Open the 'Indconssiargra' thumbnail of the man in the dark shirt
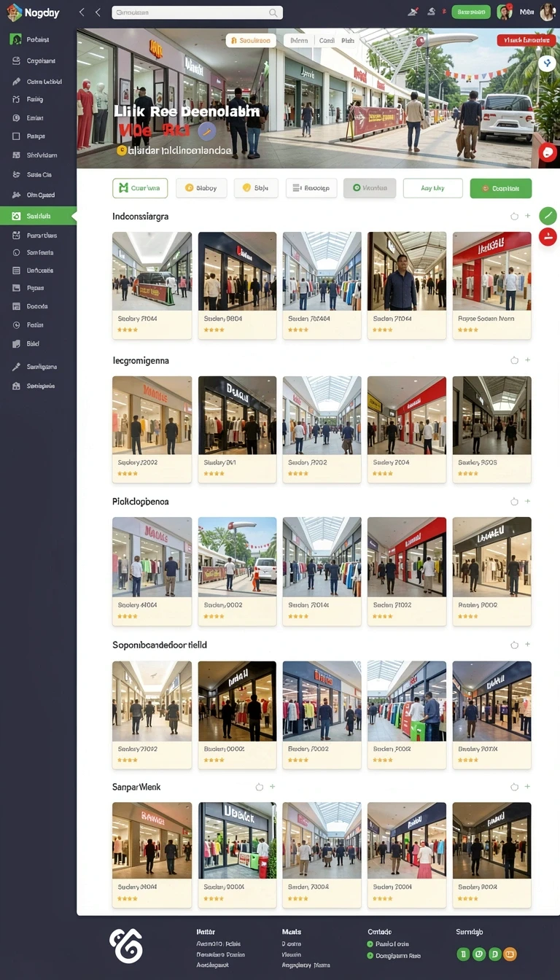This screenshot has width=560, height=980. [x=407, y=271]
